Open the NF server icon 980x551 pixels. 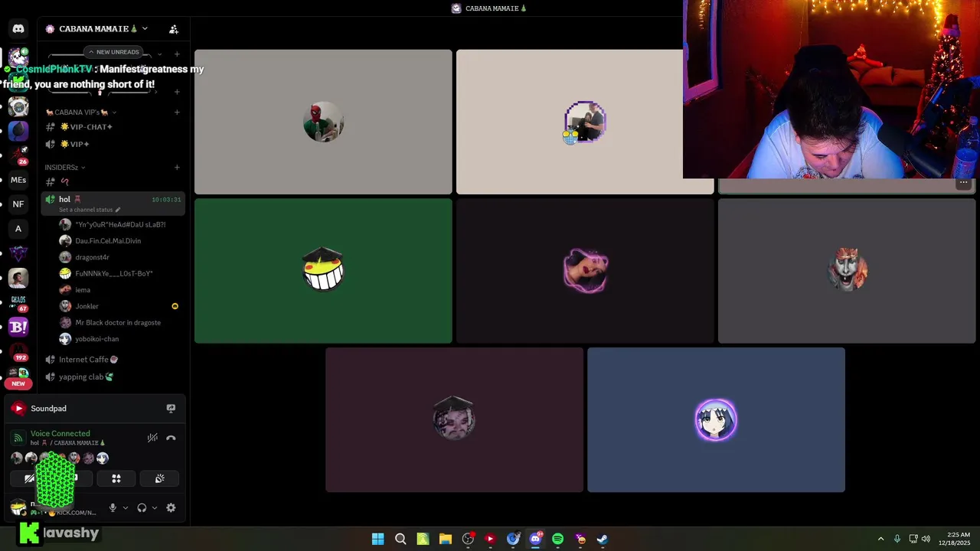[x=18, y=204]
